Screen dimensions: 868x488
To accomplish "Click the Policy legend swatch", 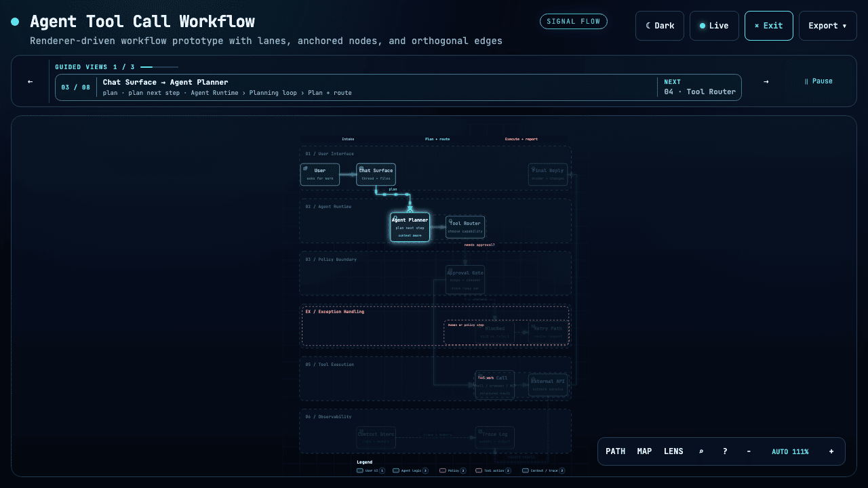I will pos(443,470).
